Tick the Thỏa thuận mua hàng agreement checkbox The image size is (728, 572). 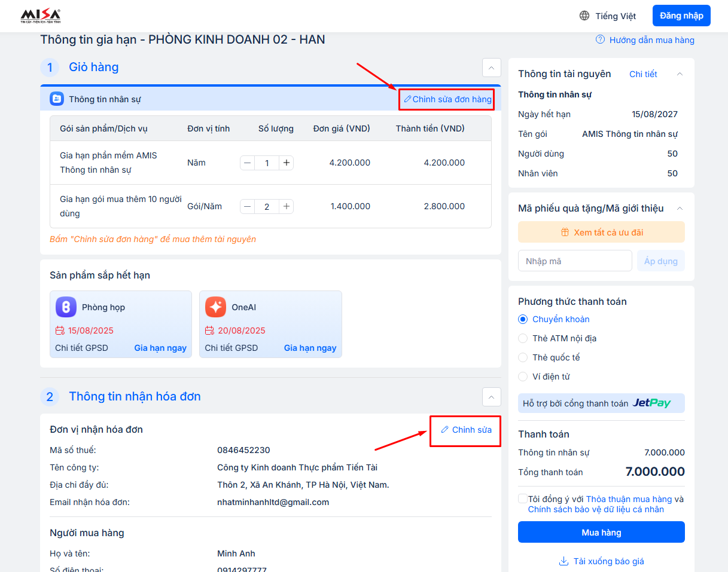point(523,499)
